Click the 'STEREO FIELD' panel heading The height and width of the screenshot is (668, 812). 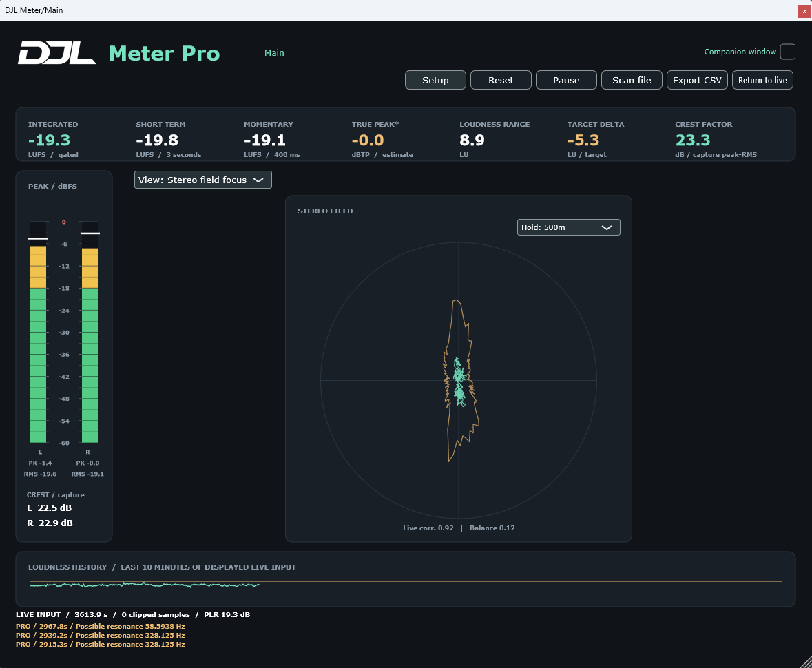pos(325,211)
